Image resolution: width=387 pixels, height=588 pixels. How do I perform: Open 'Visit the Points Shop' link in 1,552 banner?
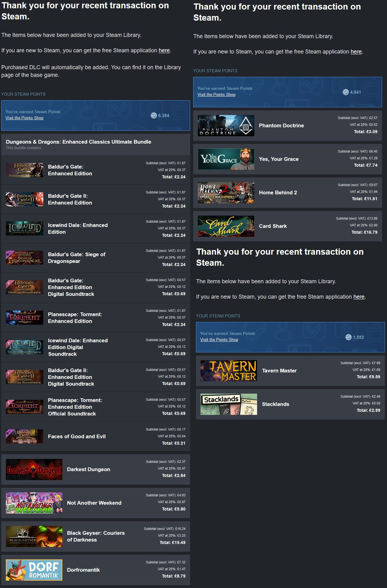coord(219,340)
